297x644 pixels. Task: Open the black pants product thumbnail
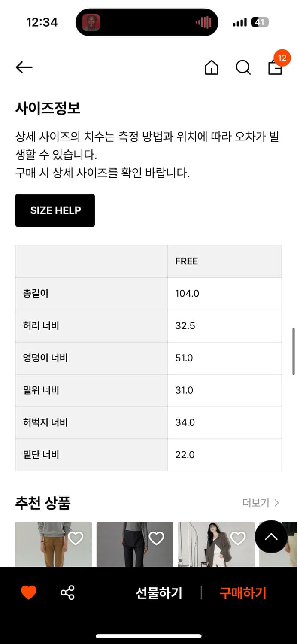coord(129,547)
